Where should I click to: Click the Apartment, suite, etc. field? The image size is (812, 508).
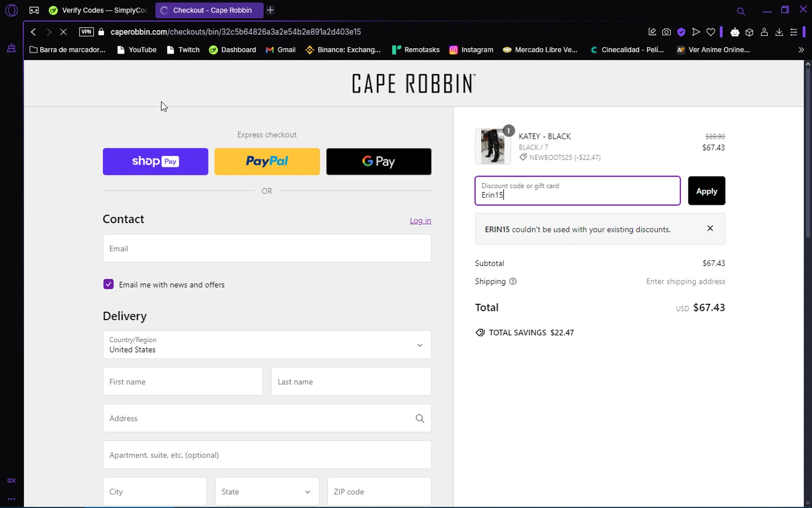pos(267,455)
